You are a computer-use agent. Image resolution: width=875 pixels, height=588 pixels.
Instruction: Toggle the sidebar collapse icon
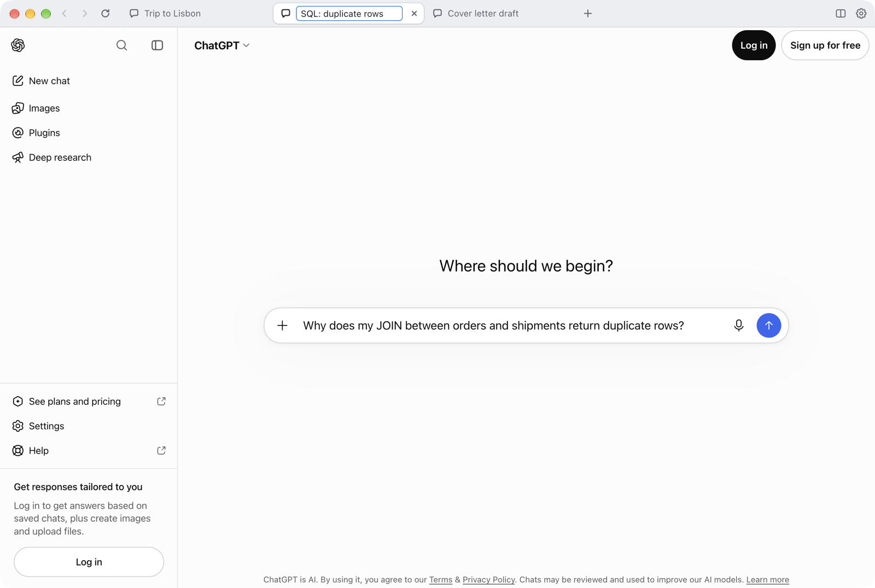point(157,45)
